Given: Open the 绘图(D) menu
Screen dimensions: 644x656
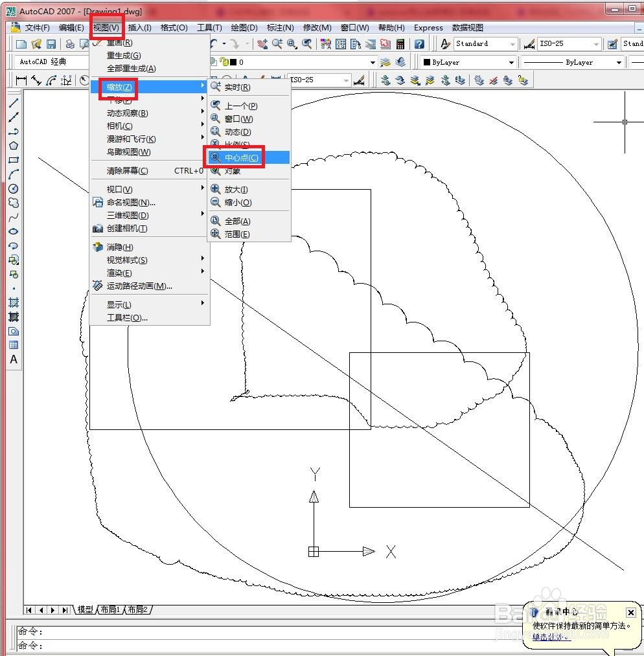Looking at the screenshot, I should pos(244,28).
